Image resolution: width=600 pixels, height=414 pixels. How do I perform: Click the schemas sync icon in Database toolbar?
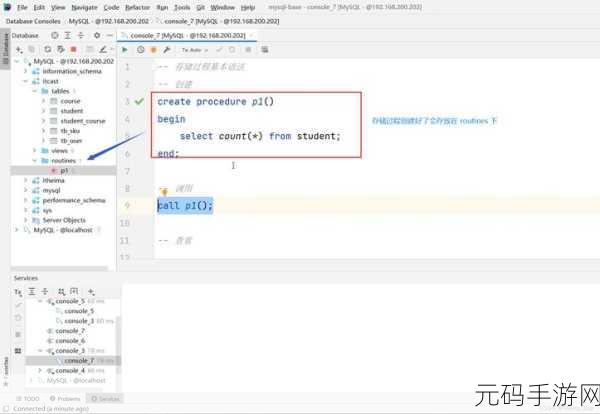pyautogui.click(x=60, y=49)
